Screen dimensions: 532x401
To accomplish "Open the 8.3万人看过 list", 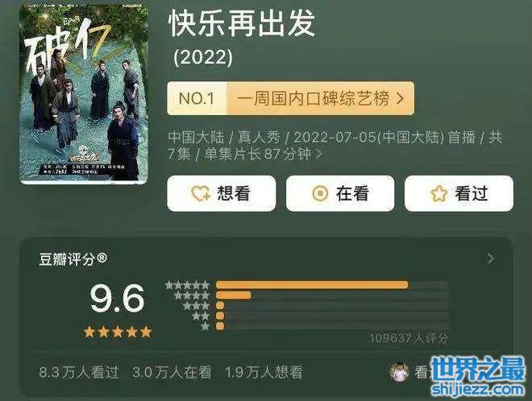I will click(x=79, y=372).
